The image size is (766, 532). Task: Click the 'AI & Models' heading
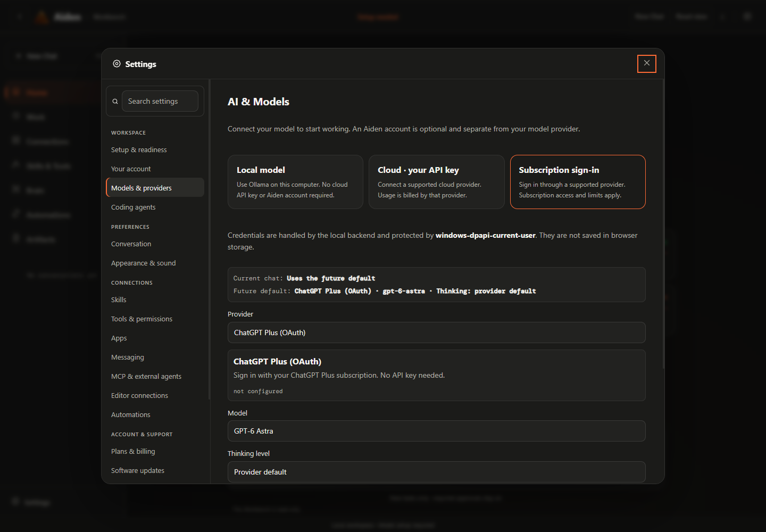click(259, 102)
